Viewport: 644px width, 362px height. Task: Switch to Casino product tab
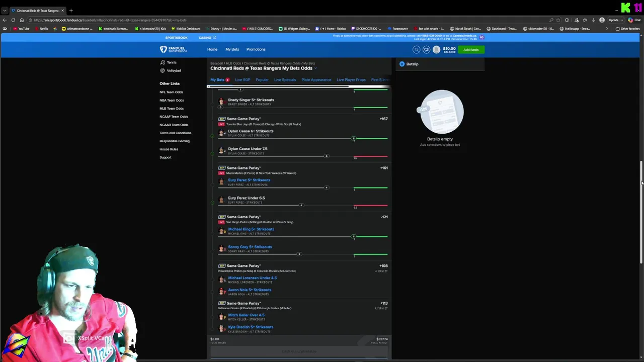(x=207, y=38)
